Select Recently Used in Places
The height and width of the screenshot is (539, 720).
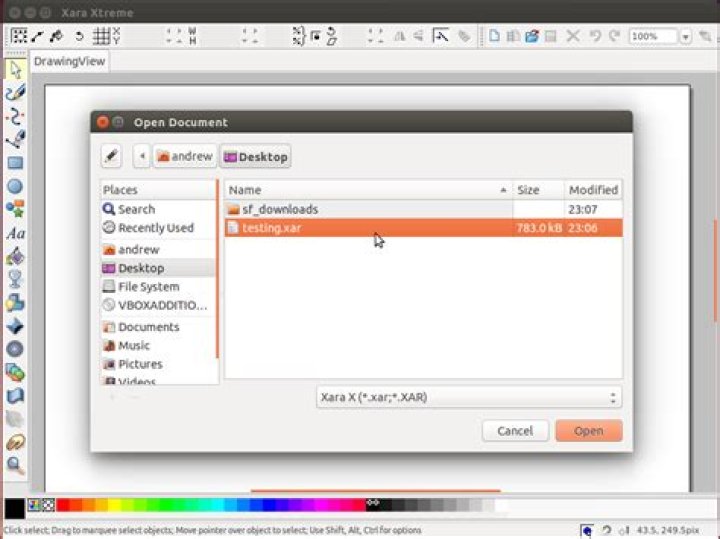pyautogui.click(x=158, y=228)
